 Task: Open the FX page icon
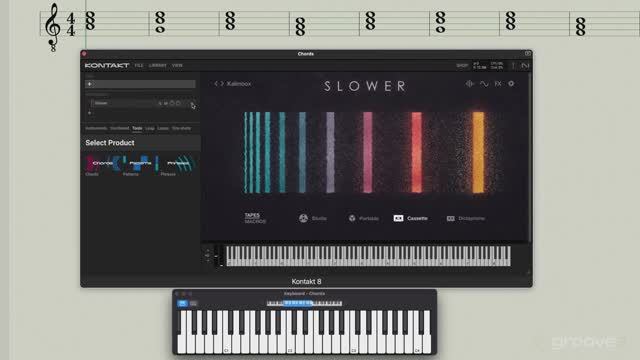click(498, 84)
